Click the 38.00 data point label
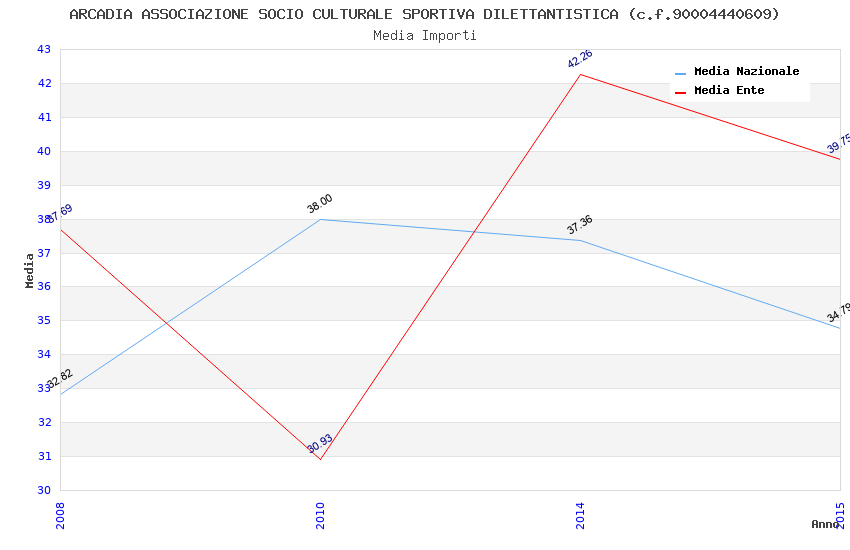Image resolution: width=850 pixels, height=550 pixels. click(x=320, y=204)
